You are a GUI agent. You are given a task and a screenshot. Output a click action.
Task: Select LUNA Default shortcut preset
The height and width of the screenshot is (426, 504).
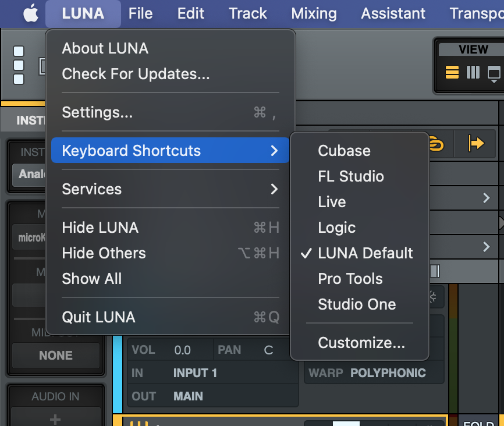[x=365, y=253]
